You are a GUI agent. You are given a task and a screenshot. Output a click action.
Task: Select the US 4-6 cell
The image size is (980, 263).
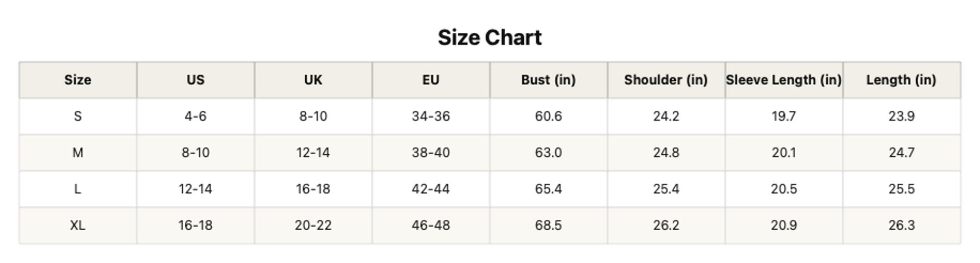[196, 116]
